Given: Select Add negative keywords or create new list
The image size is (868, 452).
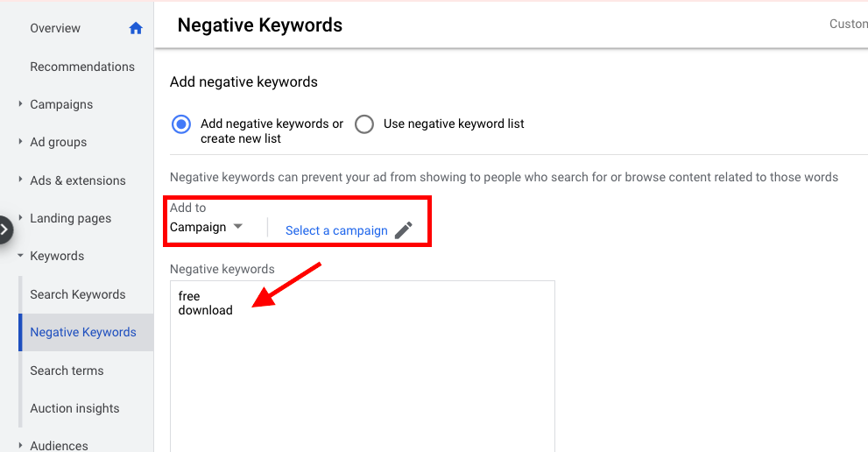Looking at the screenshot, I should [x=181, y=124].
